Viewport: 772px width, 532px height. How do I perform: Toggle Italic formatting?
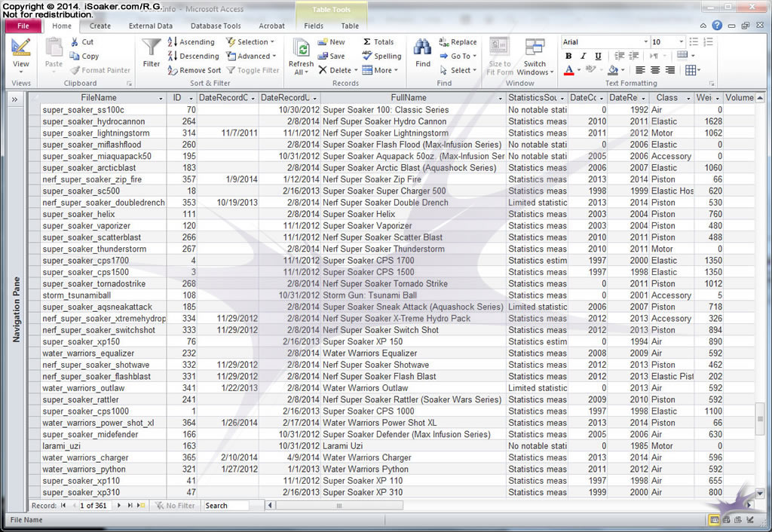click(x=584, y=56)
